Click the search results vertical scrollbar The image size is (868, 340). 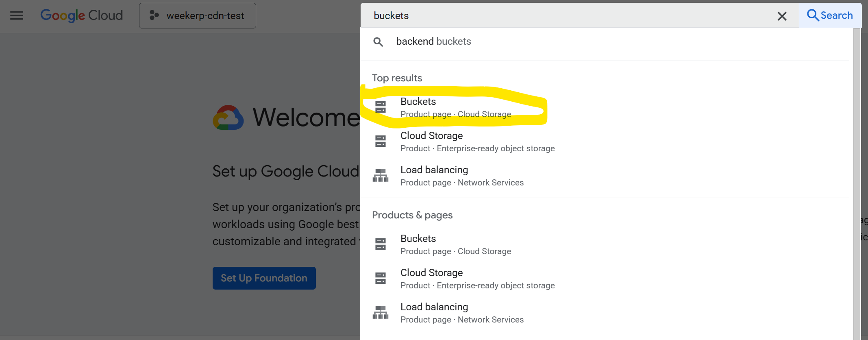pyautogui.click(x=857, y=183)
